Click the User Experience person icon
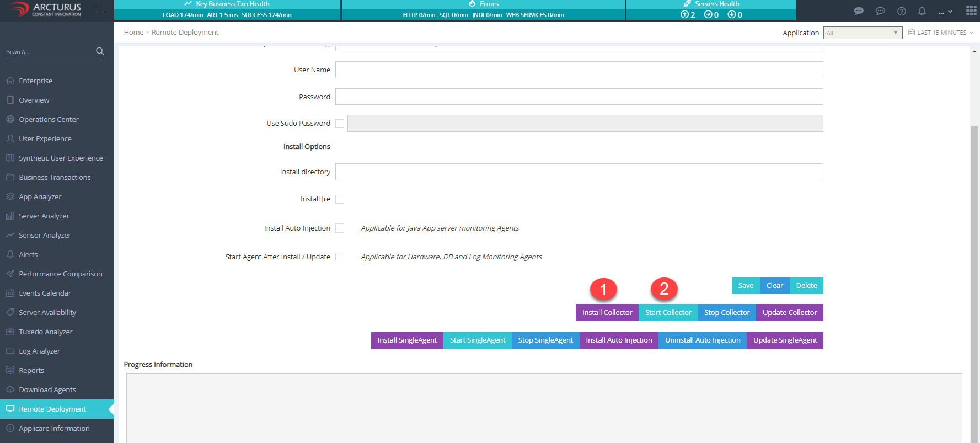Image resolution: width=980 pixels, height=443 pixels. point(10,138)
